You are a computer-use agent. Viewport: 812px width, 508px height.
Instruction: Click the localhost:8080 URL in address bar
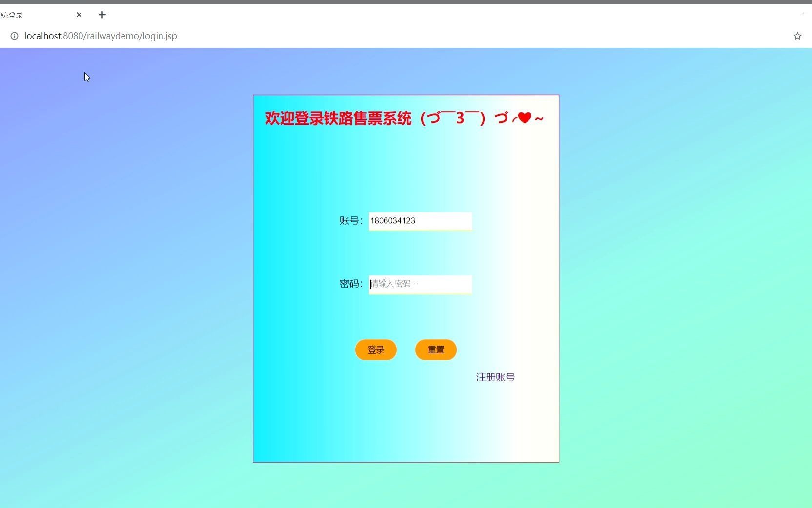click(x=101, y=36)
